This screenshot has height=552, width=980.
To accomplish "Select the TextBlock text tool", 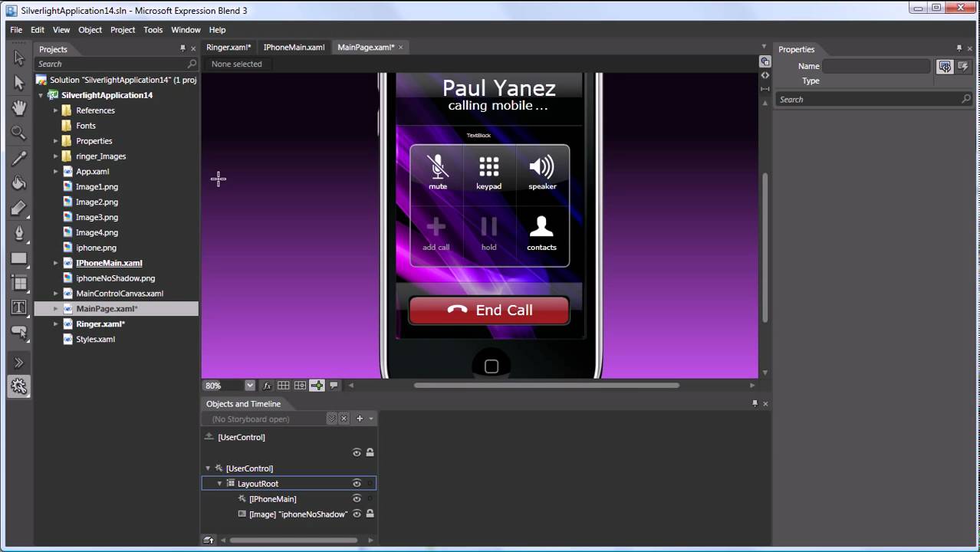I will pos(19,307).
